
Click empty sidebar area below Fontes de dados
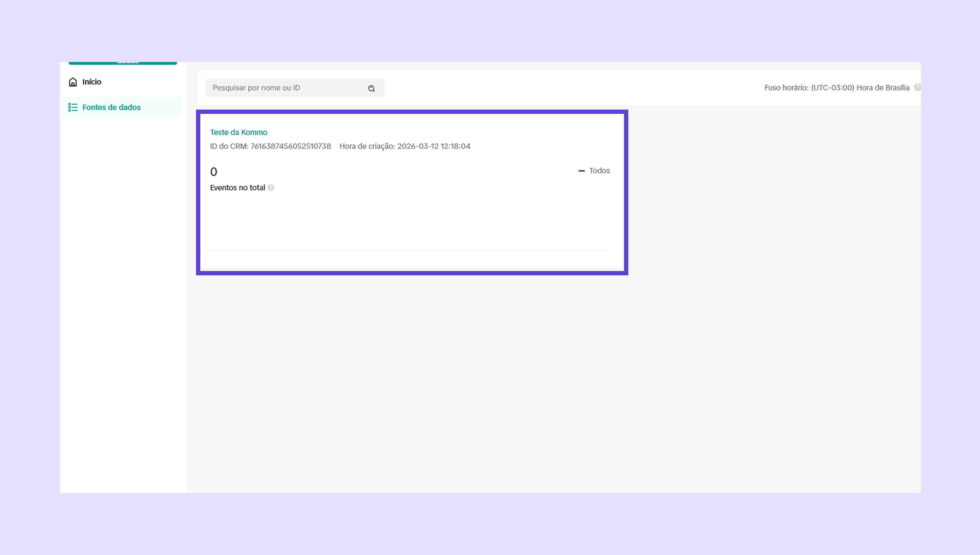coord(123,305)
